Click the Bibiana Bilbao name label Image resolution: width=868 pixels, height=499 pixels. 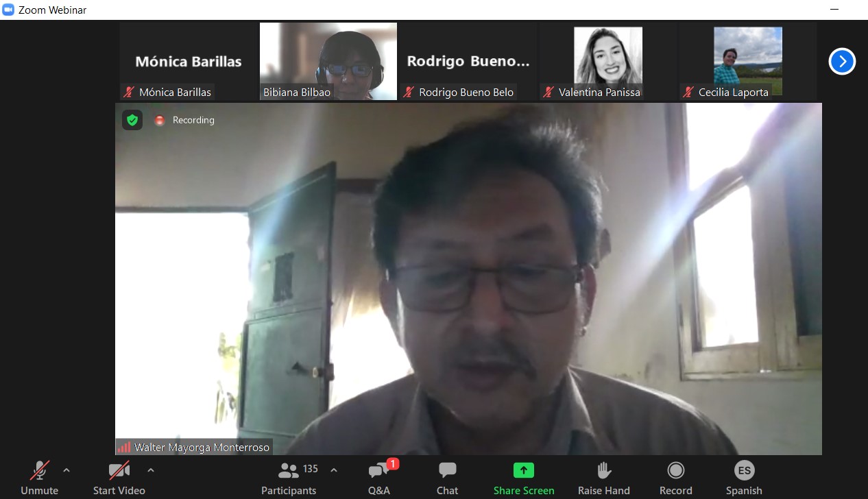pyautogui.click(x=297, y=92)
